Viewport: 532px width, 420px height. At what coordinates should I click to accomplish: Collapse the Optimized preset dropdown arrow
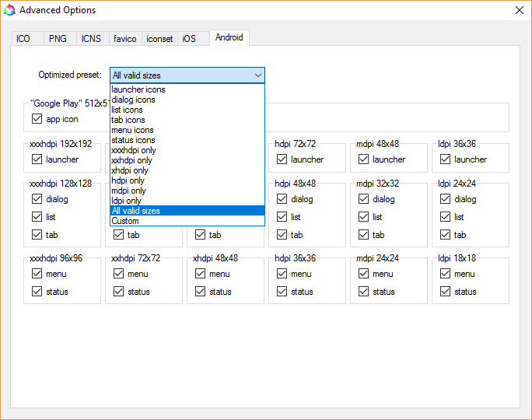click(x=257, y=75)
